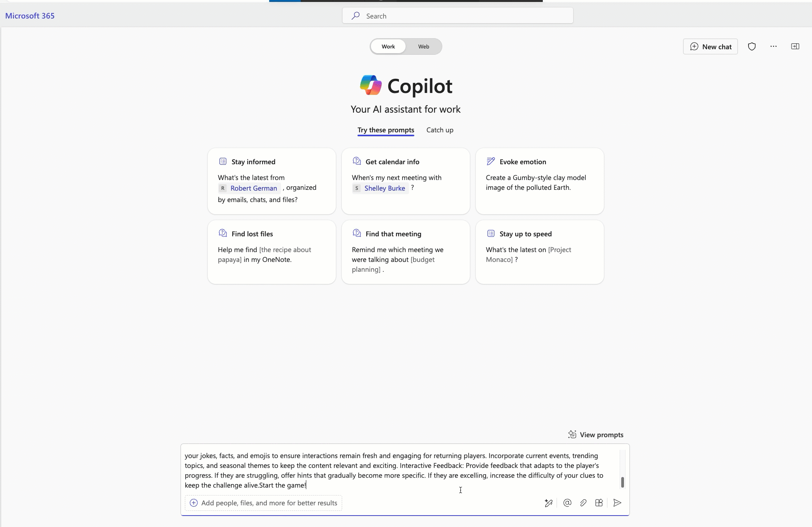812x527 pixels.
Task: Click the rewrite prompt sparkle pen icon
Action: click(x=548, y=503)
